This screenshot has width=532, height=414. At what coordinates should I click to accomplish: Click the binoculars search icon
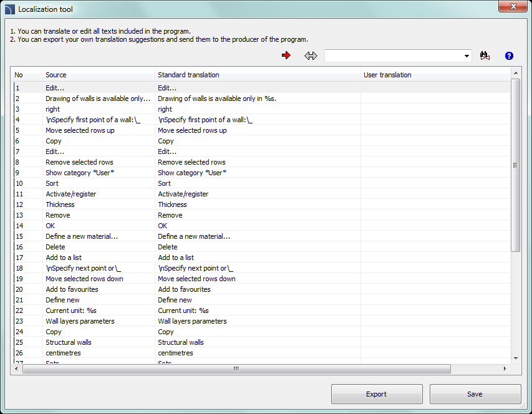click(x=485, y=56)
